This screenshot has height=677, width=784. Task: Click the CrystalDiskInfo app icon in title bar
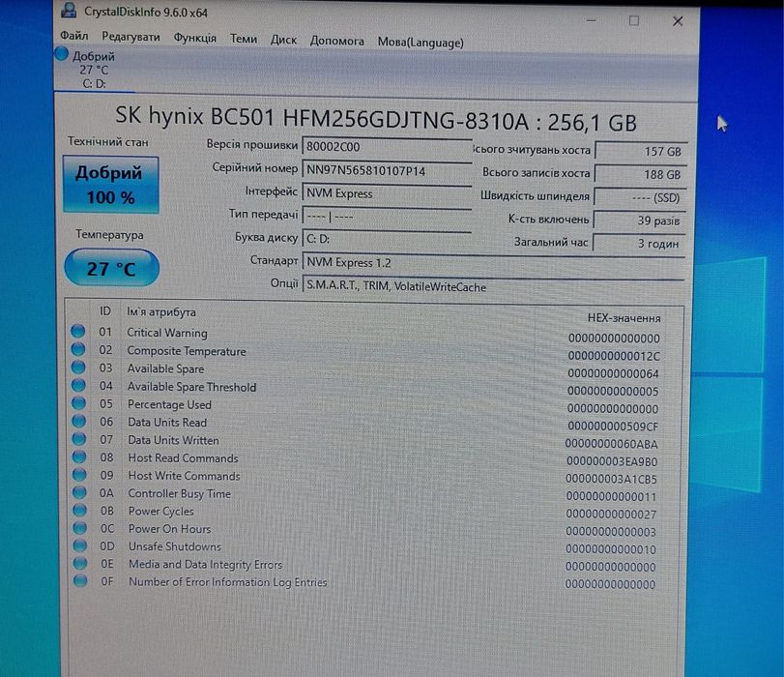coord(68,10)
